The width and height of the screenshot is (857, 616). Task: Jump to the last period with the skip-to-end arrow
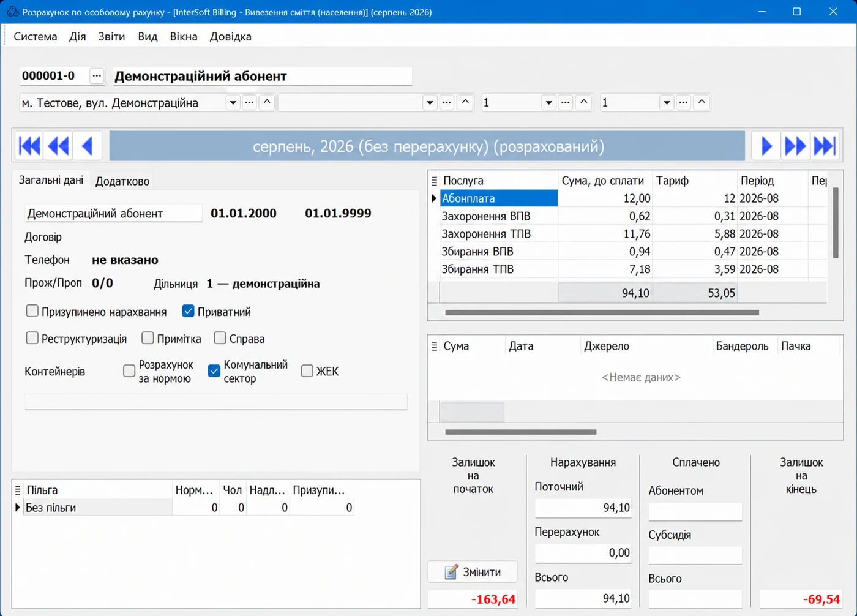tap(824, 146)
